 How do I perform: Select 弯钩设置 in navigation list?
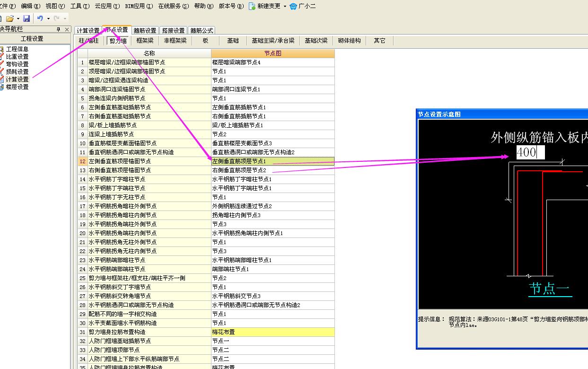17,64
